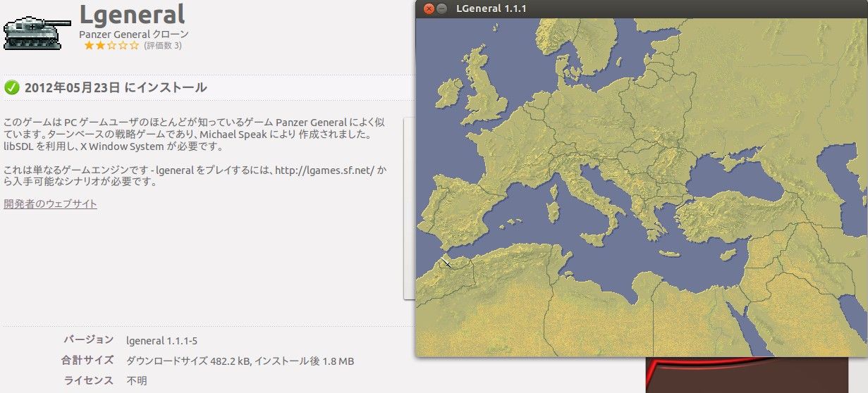This screenshot has height=393, width=868.
Task: Click the バージョン label
Action: (x=88, y=340)
